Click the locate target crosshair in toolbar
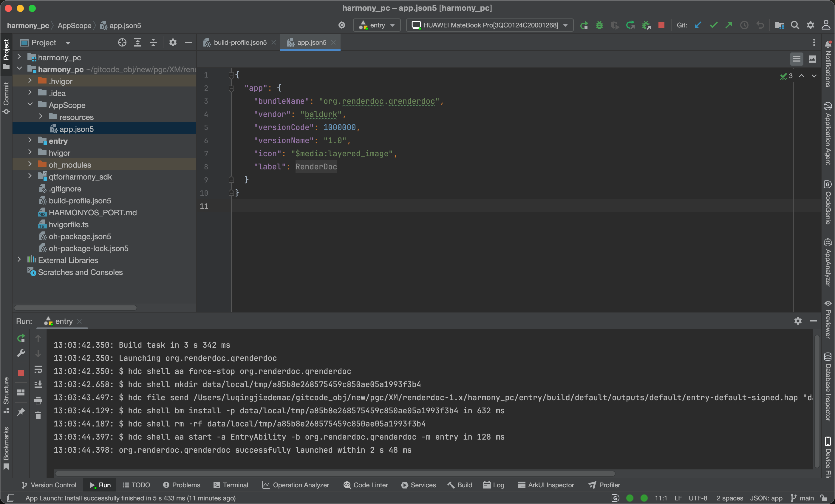 [x=342, y=25]
